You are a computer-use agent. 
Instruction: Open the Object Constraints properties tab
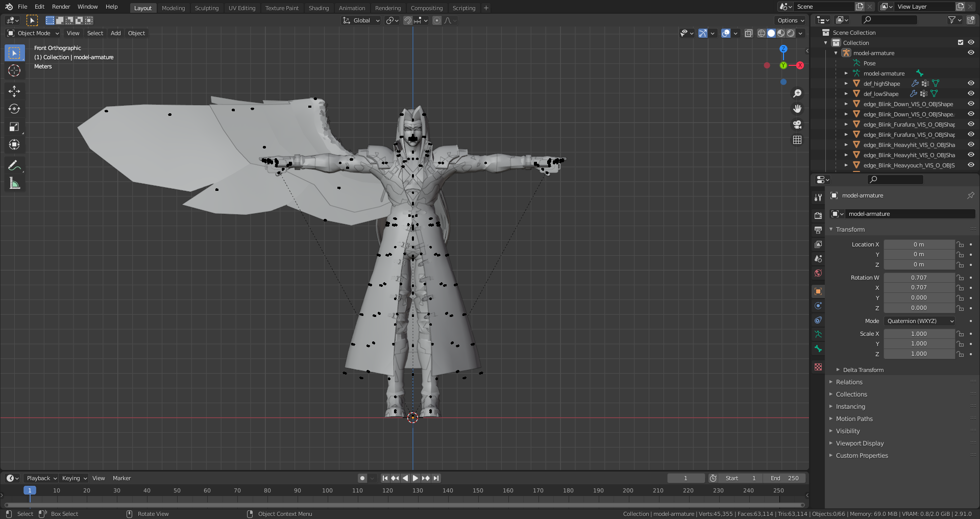pos(818,320)
